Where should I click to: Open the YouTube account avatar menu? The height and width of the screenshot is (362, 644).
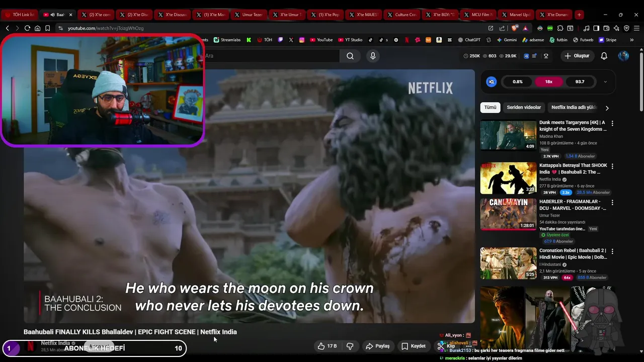pos(623,56)
